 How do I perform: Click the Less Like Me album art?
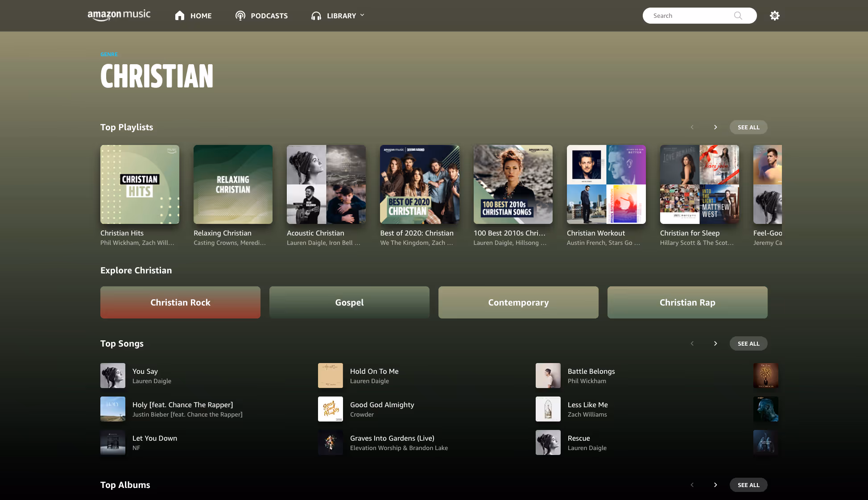(x=548, y=409)
